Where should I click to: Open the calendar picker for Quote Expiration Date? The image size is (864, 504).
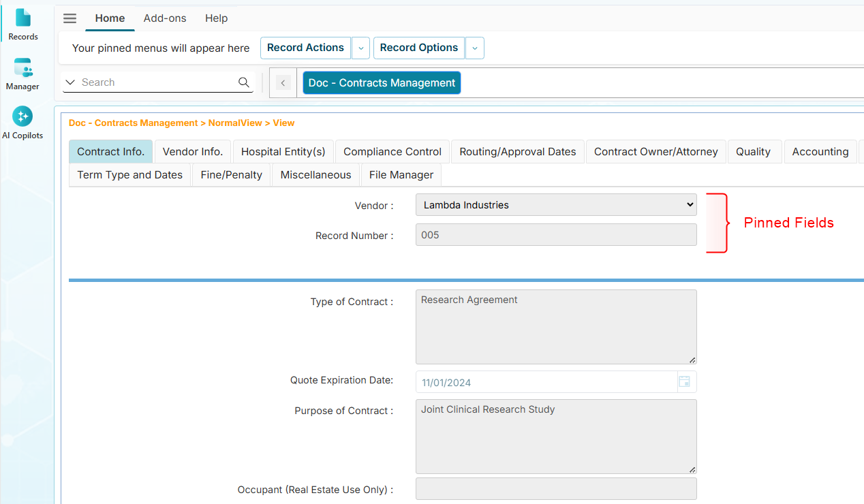(684, 382)
